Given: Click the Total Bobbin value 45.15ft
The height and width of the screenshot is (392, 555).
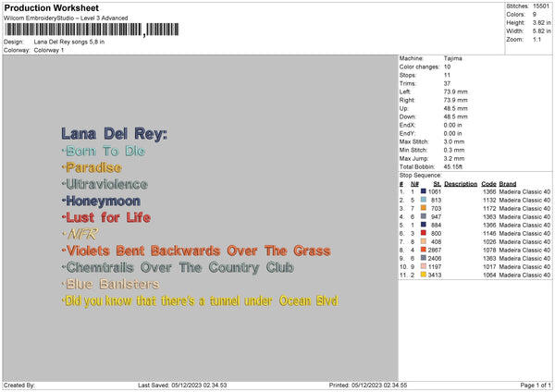Looking at the screenshot, I should click(x=453, y=167).
